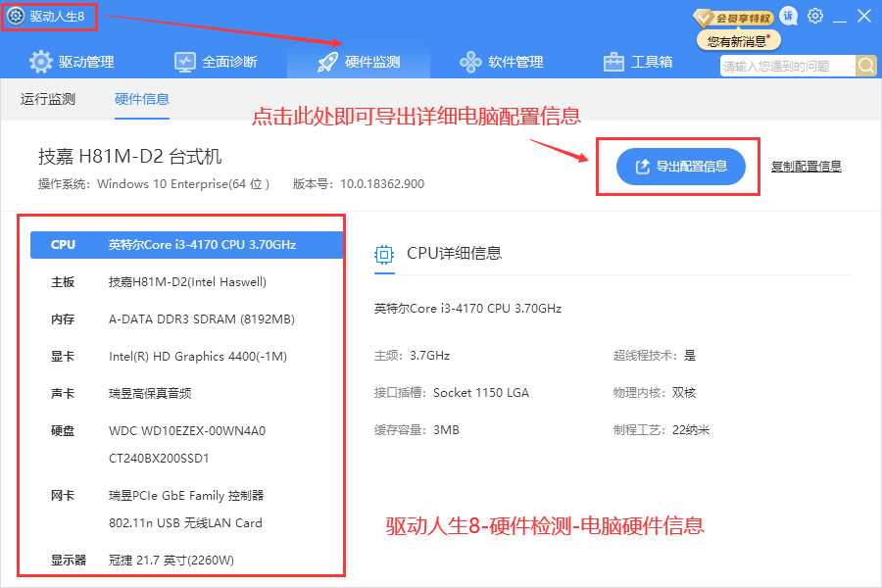The height and width of the screenshot is (588, 882).
Task: Click the yellow search magnifier button
Action: (x=866, y=67)
